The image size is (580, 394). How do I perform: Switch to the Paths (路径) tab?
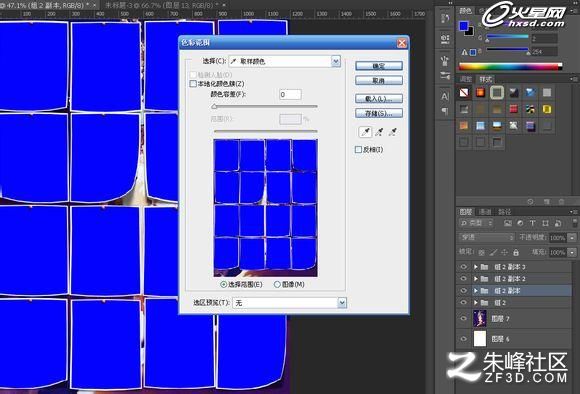coord(504,212)
